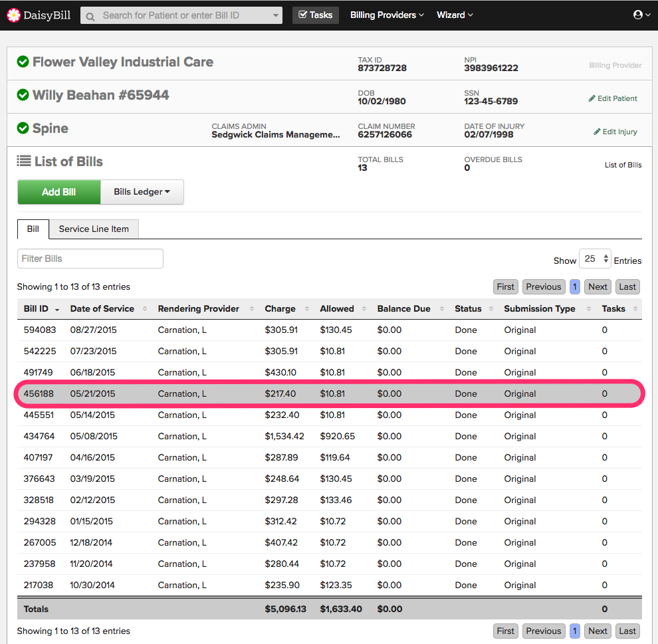Viewport: 658px width, 644px height.
Task: Click the top First pagination button
Action: point(505,287)
